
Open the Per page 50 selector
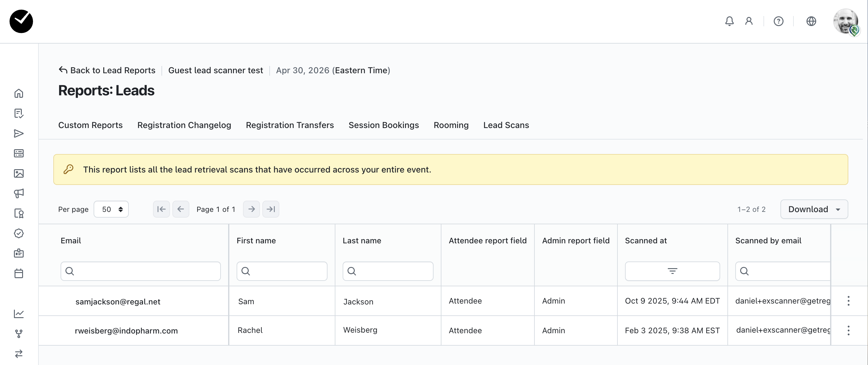[111, 209]
